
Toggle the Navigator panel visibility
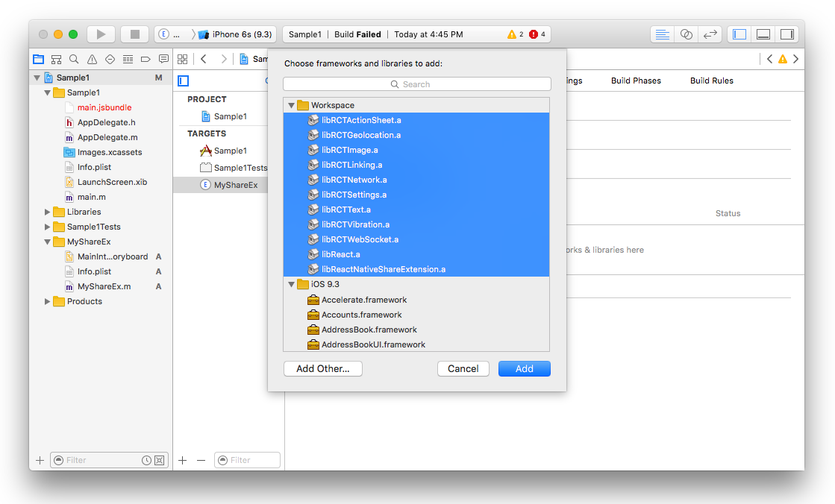(739, 34)
